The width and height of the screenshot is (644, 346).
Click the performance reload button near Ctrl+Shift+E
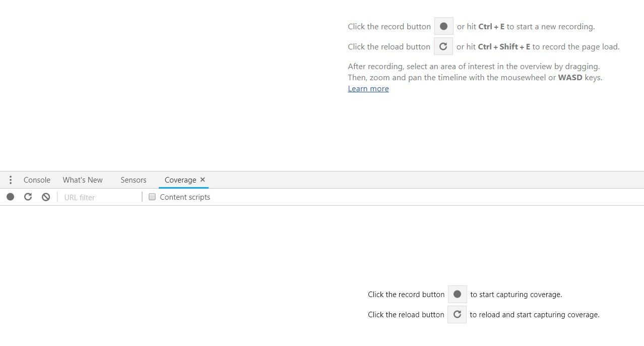pyautogui.click(x=443, y=46)
